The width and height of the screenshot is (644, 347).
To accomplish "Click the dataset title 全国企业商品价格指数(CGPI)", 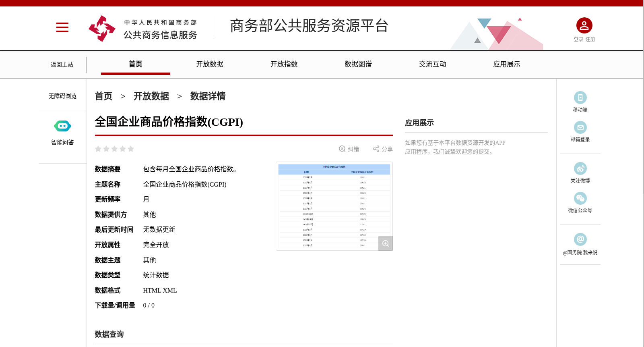I will (169, 122).
